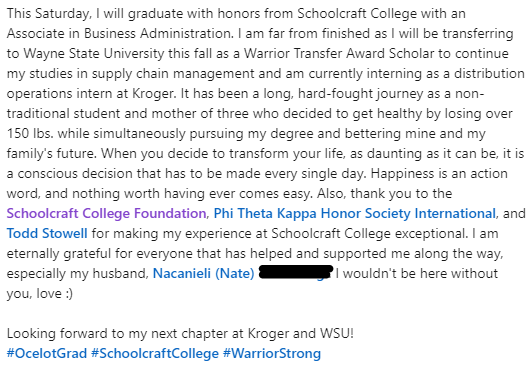Click the '150 lbs.' text
The image size is (532, 365).
click(30, 134)
